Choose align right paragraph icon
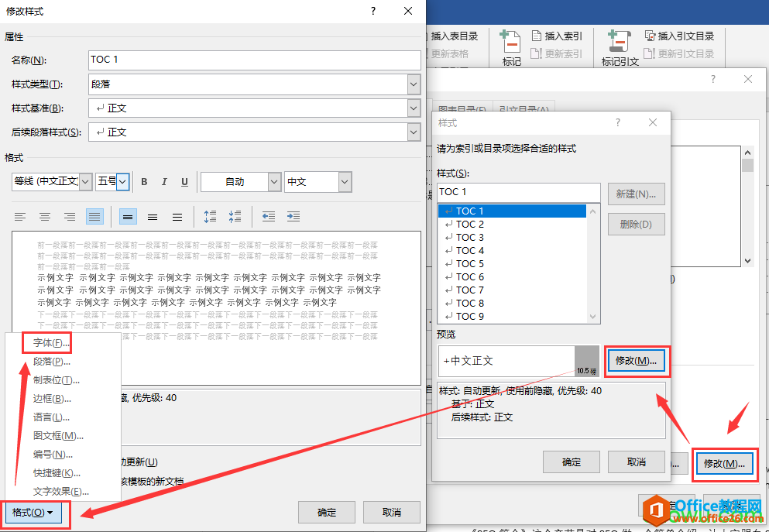 pyautogui.click(x=70, y=217)
